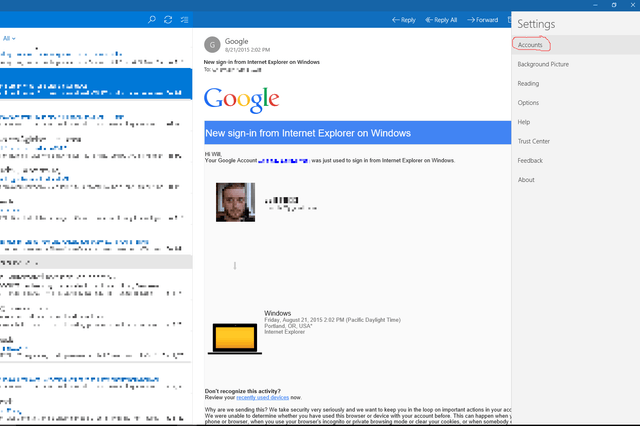Click the email date 8/21/2015 2:02 PM

247,50
